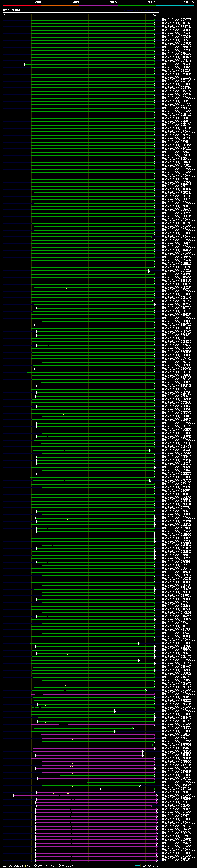This screenshot has height=868, width=197.
Task: Select hit UniRef100_C5Z6N6
Action: click(177, 37)
